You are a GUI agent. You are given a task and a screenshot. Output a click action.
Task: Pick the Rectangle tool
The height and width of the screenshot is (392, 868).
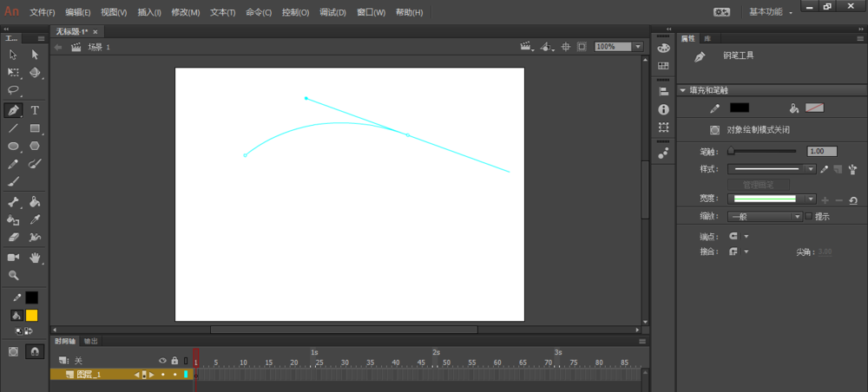(x=35, y=128)
